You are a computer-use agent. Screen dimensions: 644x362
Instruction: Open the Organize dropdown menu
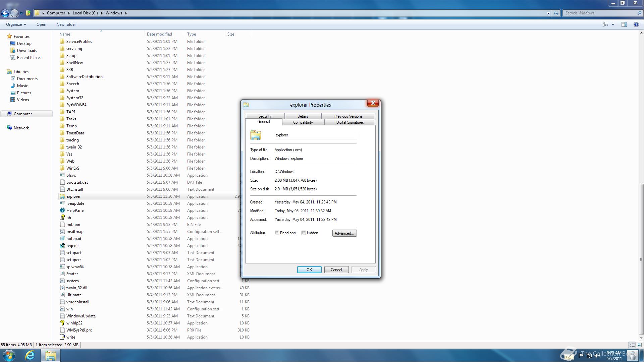[x=16, y=24]
